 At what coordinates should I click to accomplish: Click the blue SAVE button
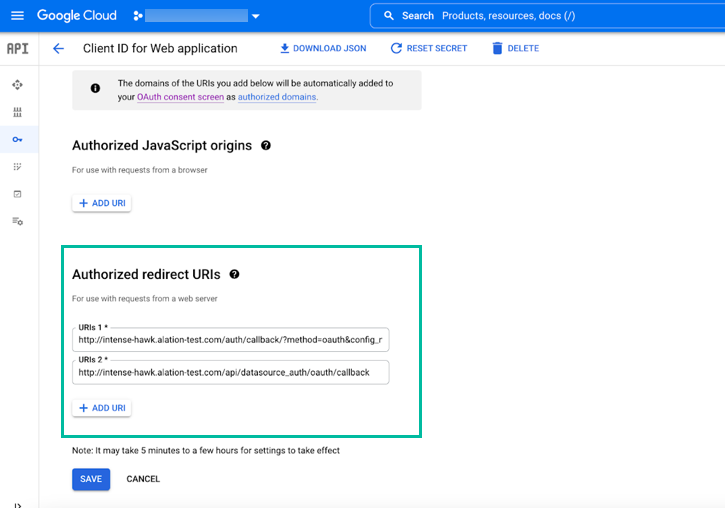pyautogui.click(x=91, y=479)
